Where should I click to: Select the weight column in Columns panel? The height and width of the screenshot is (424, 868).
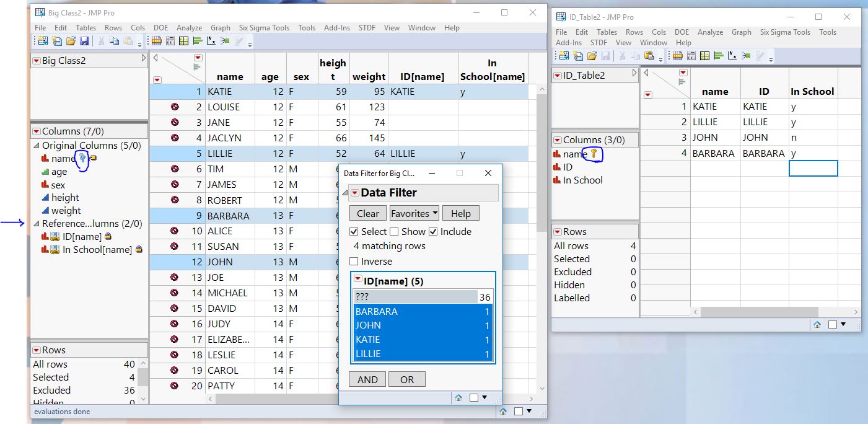tap(66, 211)
